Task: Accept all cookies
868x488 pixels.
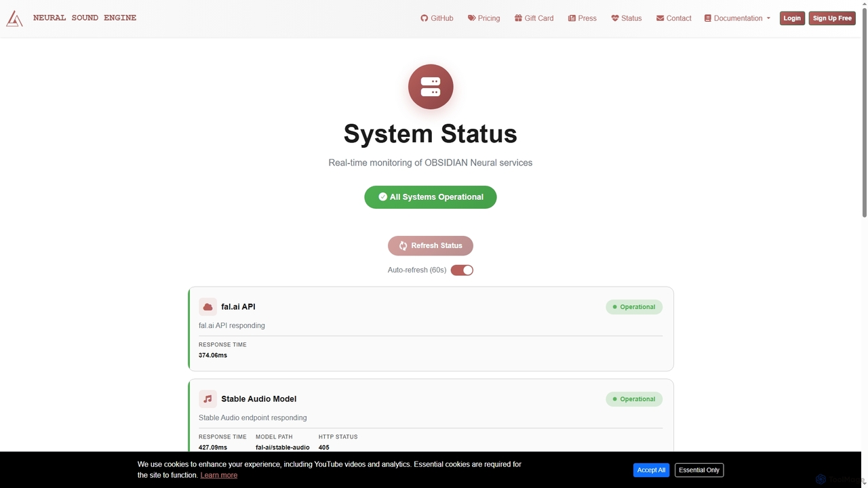Action: pyautogui.click(x=652, y=470)
